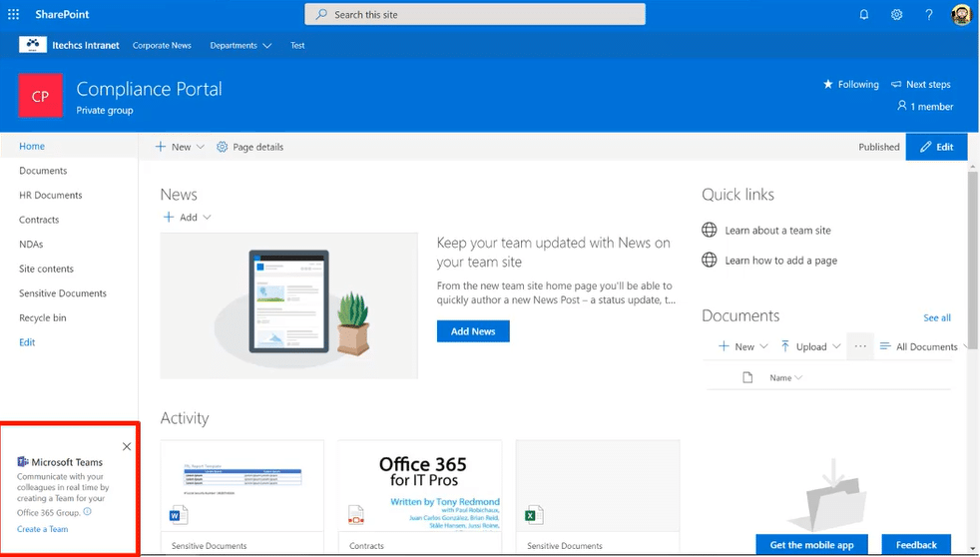The width and height of the screenshot is (980, 557).
Task: Click the Following star icon
Action: 827,84
